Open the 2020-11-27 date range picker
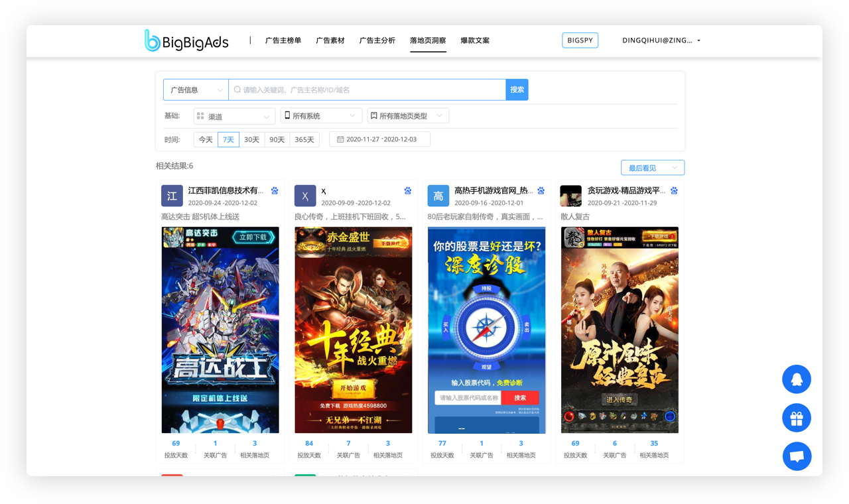Screen dimensions: 849x504 379,139
